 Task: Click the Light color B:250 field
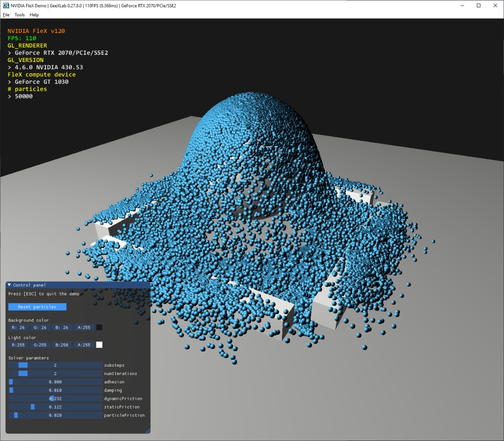pyautogui.click(x=62, y=345)
